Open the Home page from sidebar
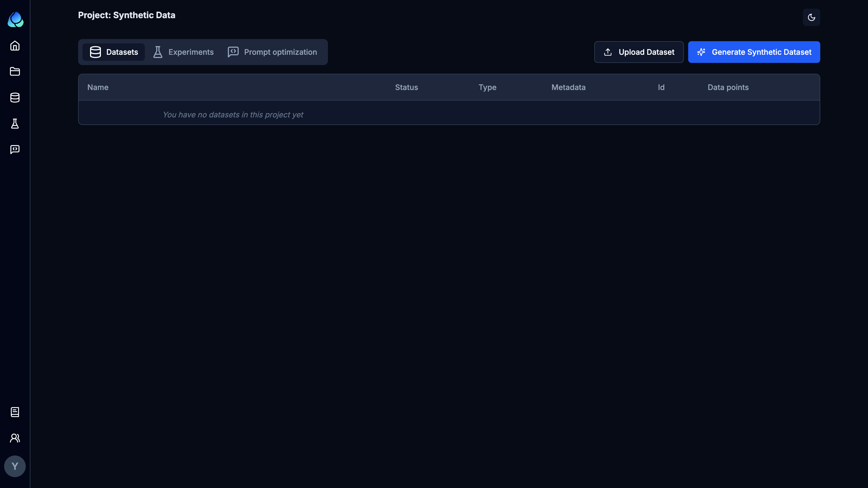Viewport: 868px width, 488px height. [15, 46]
